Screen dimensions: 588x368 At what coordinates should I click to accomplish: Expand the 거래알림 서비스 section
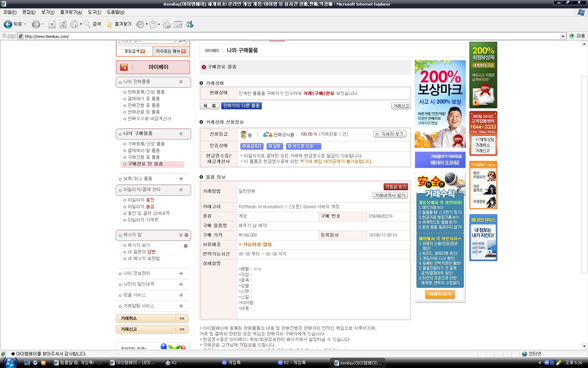[x=181, y=306]
